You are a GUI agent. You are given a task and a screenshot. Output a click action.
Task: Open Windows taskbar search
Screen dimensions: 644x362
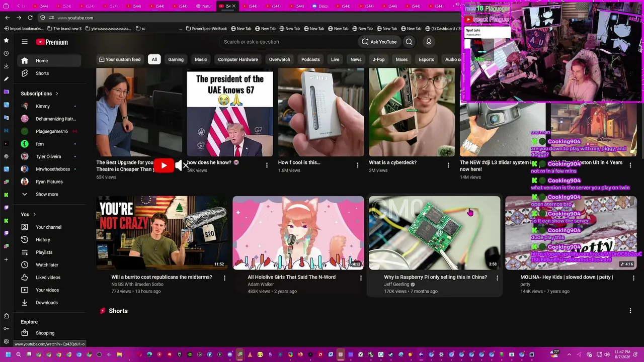19,354
